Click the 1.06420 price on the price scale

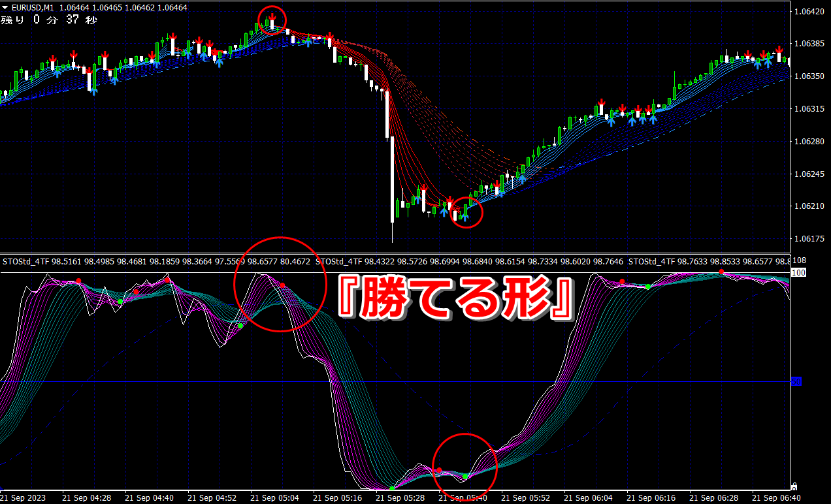(x=809, y=12)
